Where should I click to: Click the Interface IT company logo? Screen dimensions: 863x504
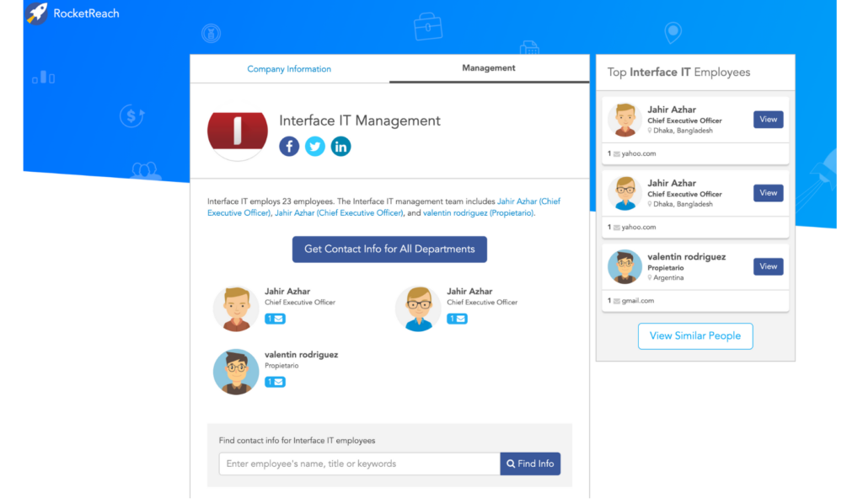(237, 133)
